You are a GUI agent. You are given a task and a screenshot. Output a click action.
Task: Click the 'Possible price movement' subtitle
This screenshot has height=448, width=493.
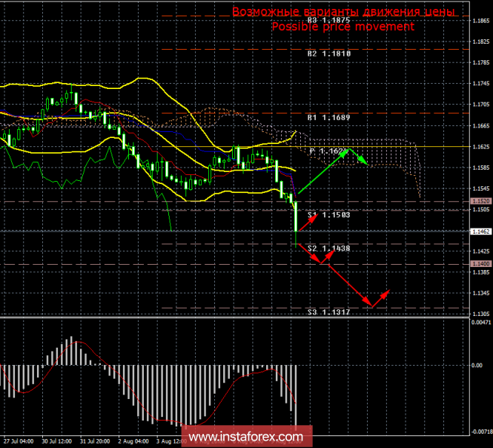(343, 27)
